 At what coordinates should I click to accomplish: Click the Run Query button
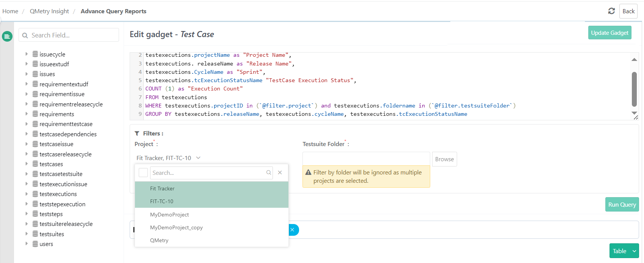click(622, 204)
